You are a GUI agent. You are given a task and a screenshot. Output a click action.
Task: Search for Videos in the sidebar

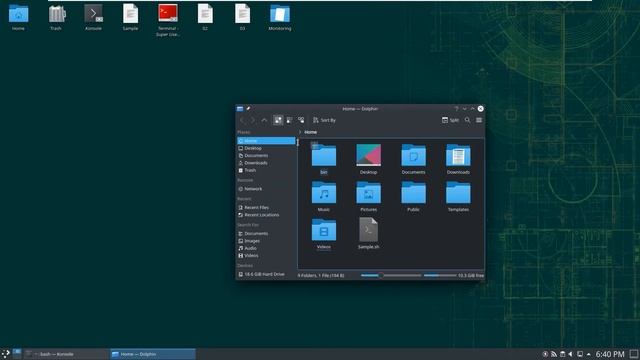pos(266,256)
